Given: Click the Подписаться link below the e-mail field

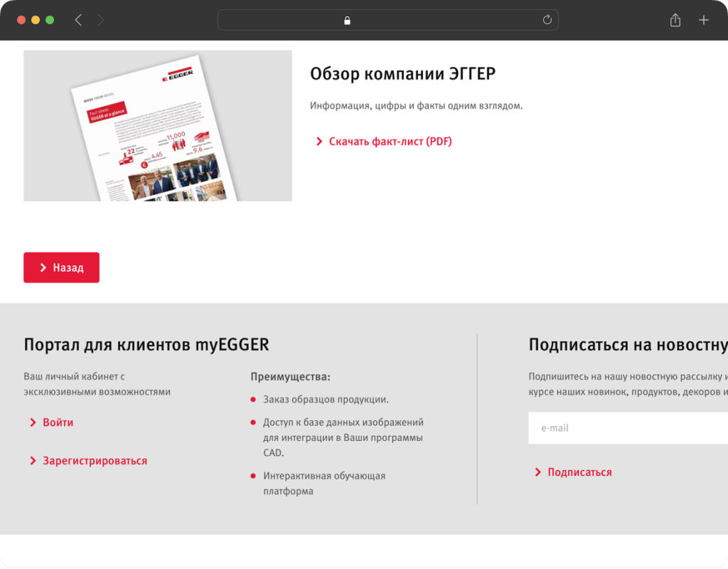Looking at the screenshot, I should tap(579, 472).
